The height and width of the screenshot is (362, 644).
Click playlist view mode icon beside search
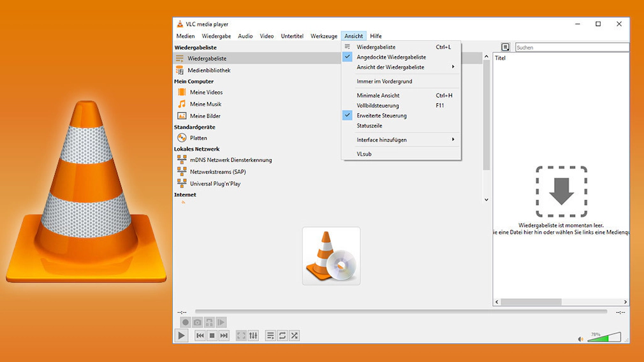click(505, 47)
